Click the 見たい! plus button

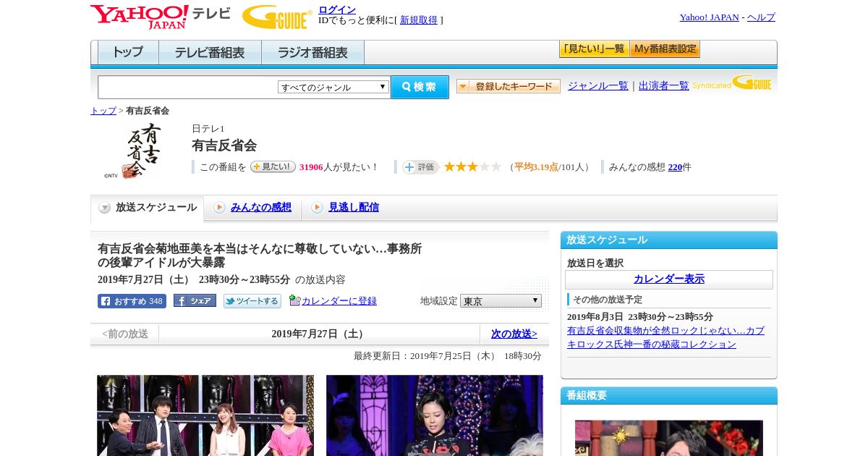click(273, 166)
